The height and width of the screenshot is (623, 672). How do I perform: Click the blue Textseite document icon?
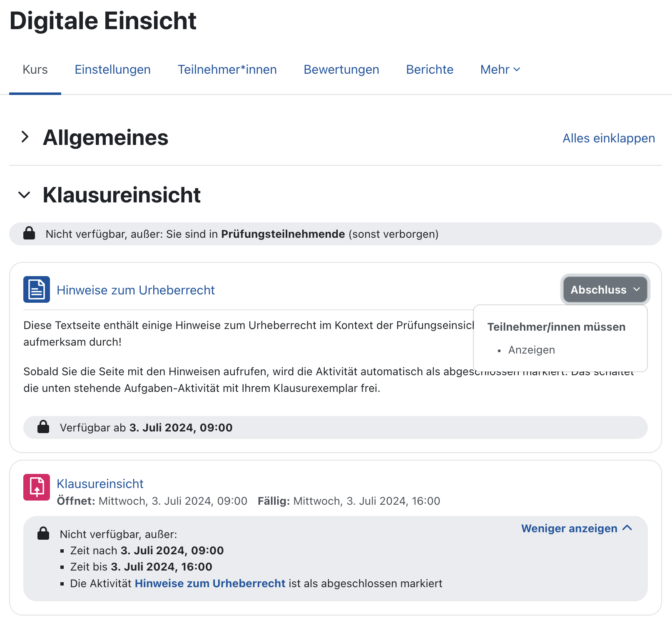click(36, 289)
